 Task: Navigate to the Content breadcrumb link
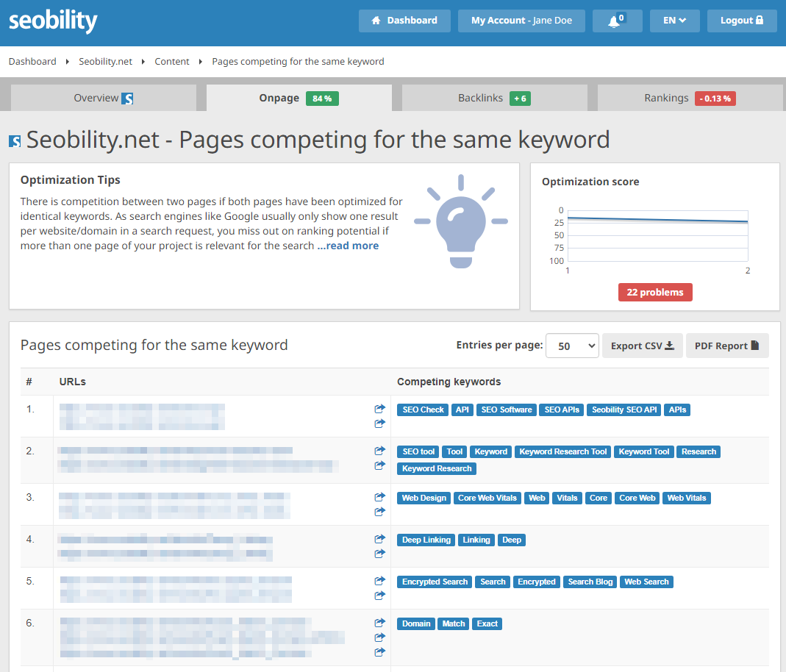click(x=171, y=61)
